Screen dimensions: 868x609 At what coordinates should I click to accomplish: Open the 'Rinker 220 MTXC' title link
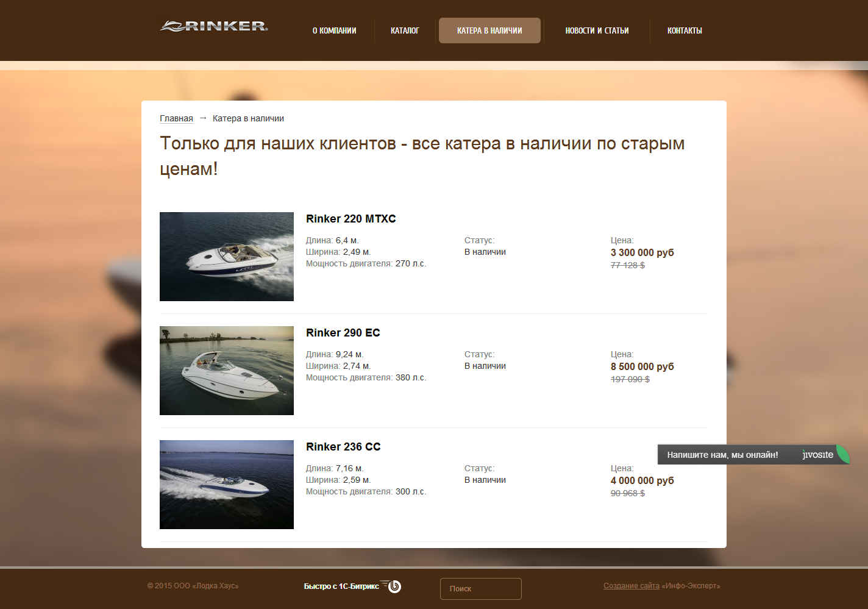(x=351, y=219)
